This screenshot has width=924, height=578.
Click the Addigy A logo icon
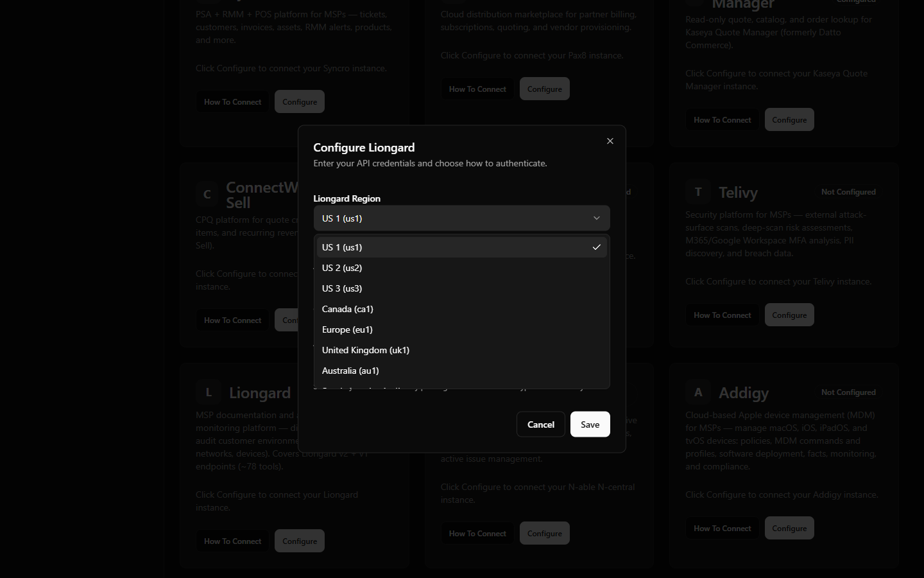click(x=698, y=392)
